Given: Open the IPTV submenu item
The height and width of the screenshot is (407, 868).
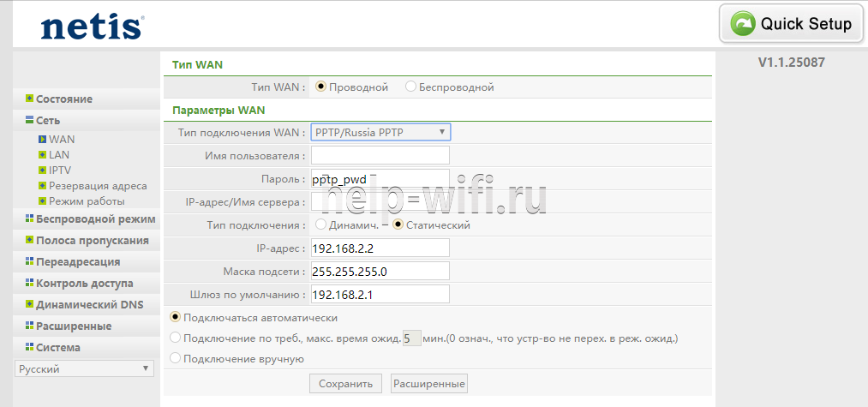Looking at the screenshot, I should pos(60,170).
